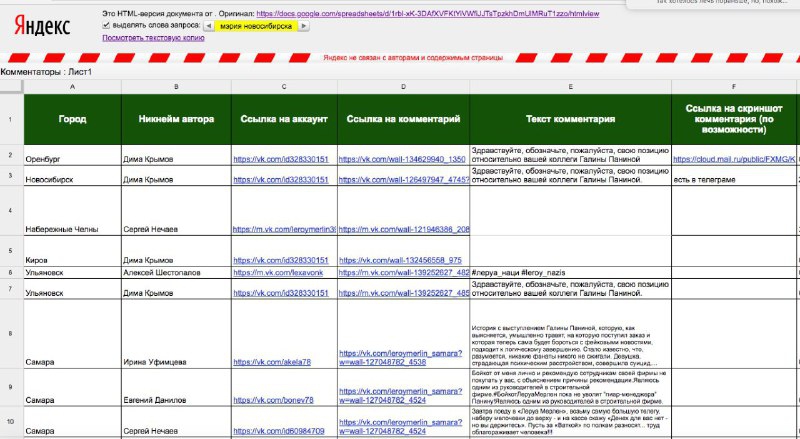800x439 pixels.
Task: Open vk.com/bonev78 account link
Action: point(273,400)
